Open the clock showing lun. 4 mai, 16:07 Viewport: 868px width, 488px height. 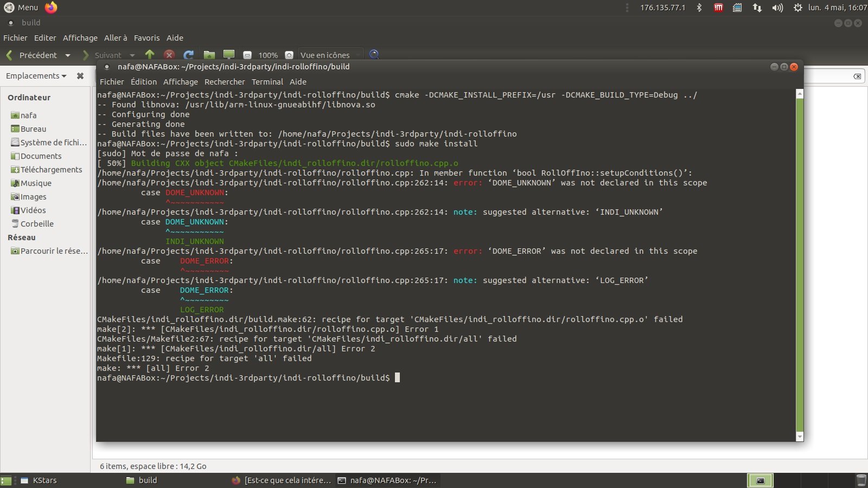coord(837,8)
